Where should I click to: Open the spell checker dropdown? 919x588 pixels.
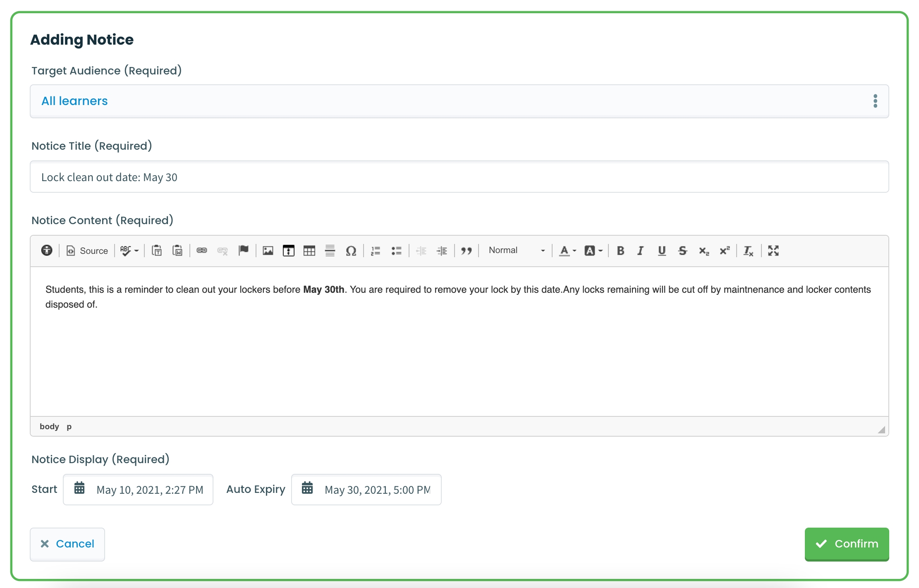[129, 251]
